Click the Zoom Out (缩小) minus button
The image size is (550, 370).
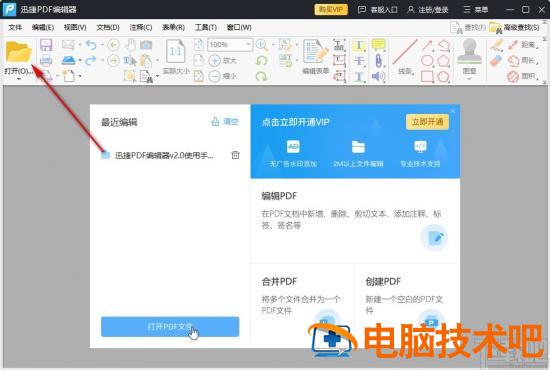[223, 76]
